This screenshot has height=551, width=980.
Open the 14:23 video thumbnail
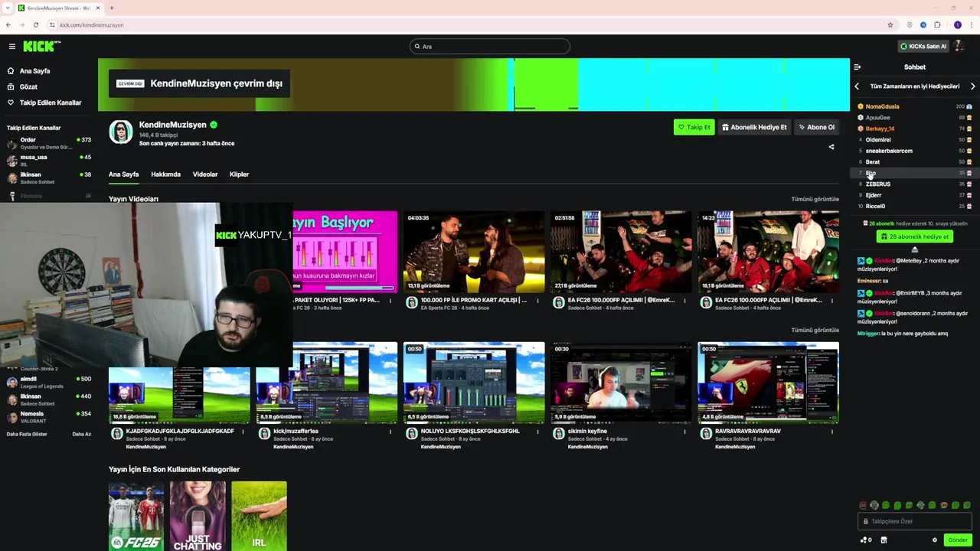point(768,253)
